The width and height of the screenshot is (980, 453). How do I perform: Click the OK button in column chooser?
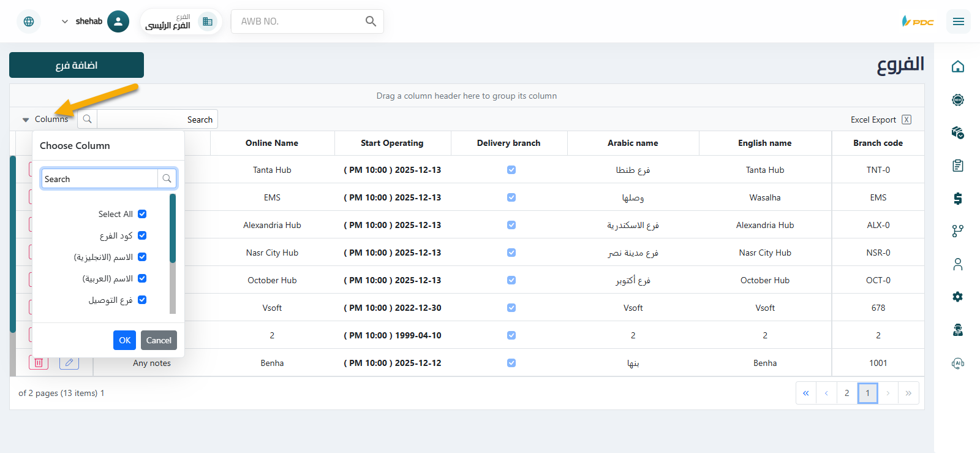click(124, 340)
